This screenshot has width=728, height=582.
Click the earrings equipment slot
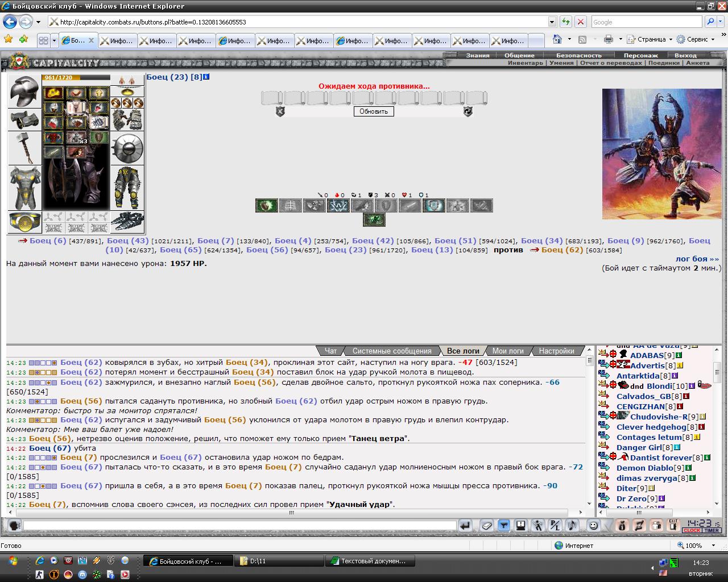127,80
